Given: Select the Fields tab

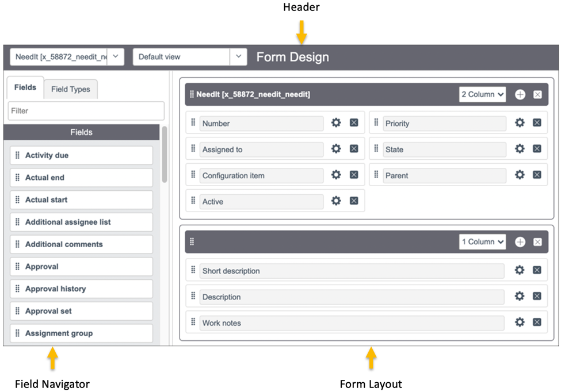Looking at the screenshot, I should click(x=25, y=87).
